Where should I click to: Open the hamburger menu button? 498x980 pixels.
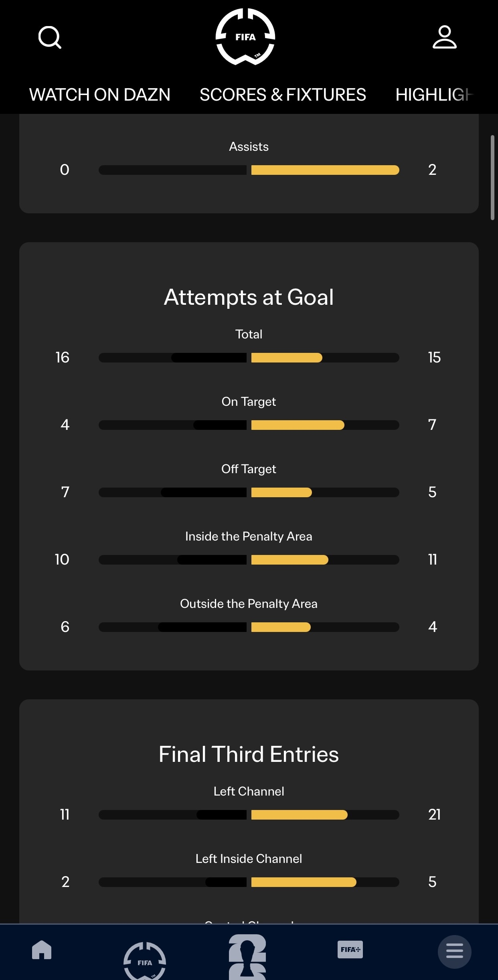pyautogui.click(x=454, y=952)
